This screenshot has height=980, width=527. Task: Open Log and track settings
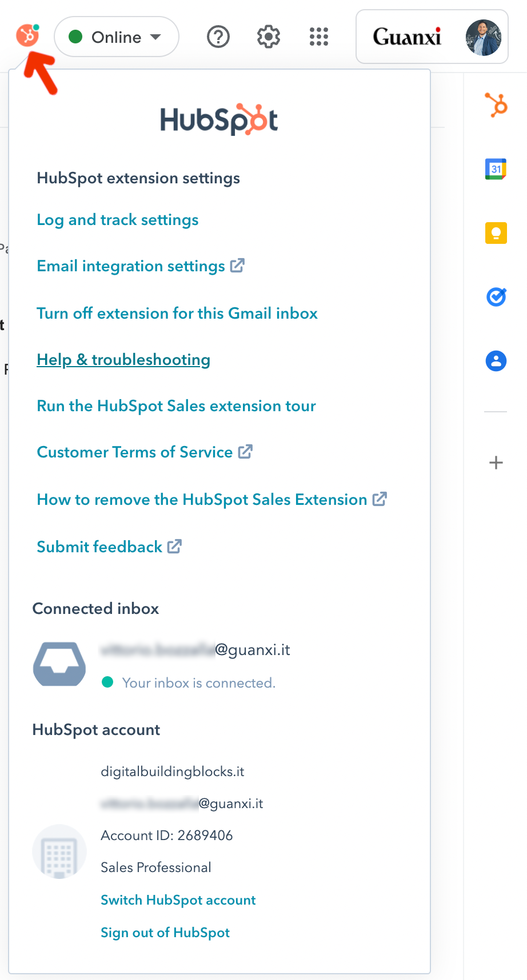pyautogui.click(x=117, y=220)
